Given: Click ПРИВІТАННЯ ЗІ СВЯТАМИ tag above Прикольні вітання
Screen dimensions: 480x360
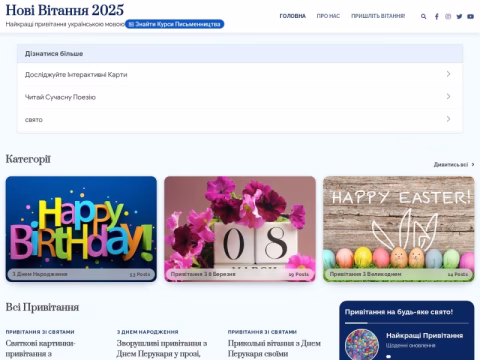Looking at the screenshot, I should point(262,332).
